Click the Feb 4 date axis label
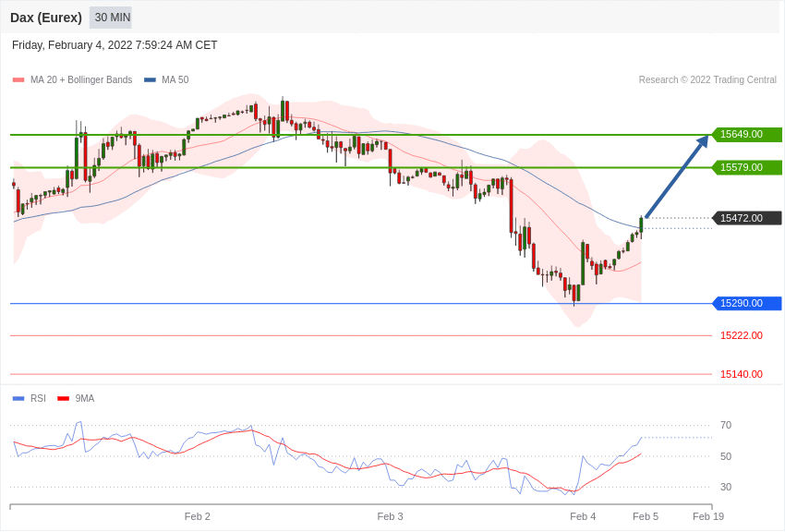The width and height of the screenshot is (785, 532). pyautogui.click(x=583, y=516)
